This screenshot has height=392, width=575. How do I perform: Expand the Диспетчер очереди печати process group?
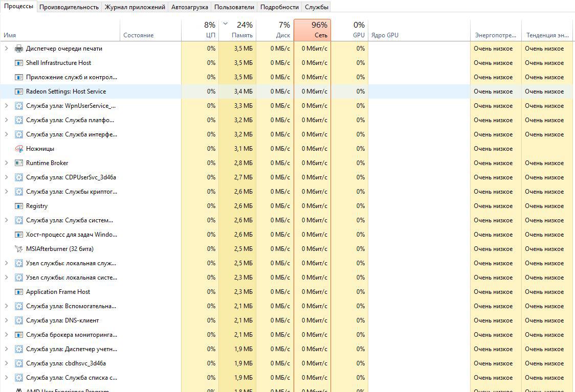6,49
